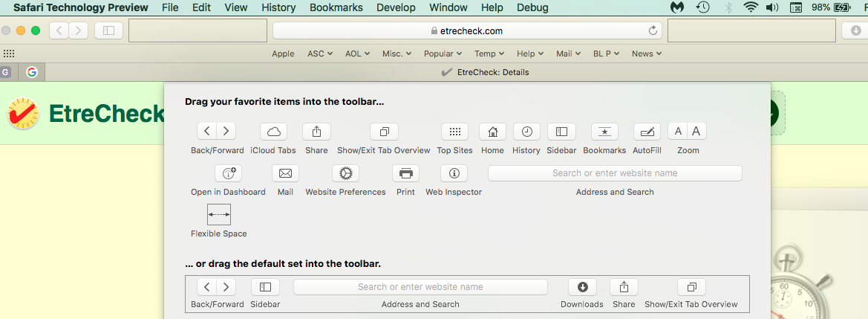This screenshot has height=319, width=868.
Task: Click the Back arrow in the default set
Action: (x=207, y=287)
